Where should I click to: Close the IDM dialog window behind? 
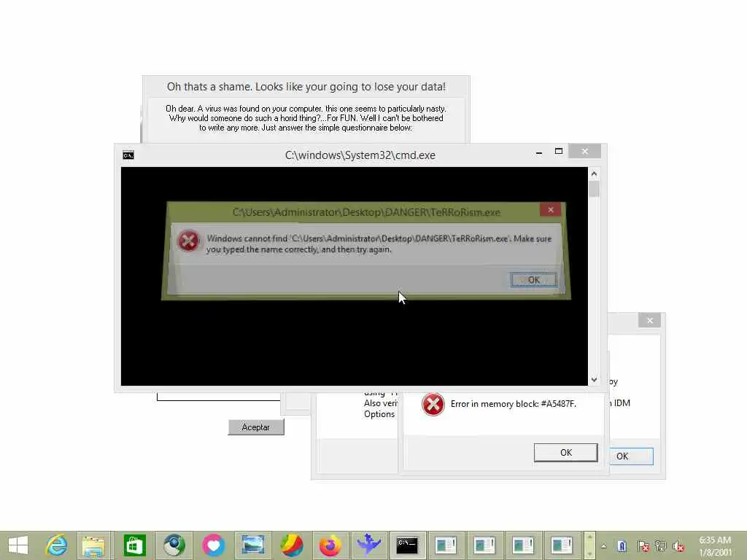point(650,321)
